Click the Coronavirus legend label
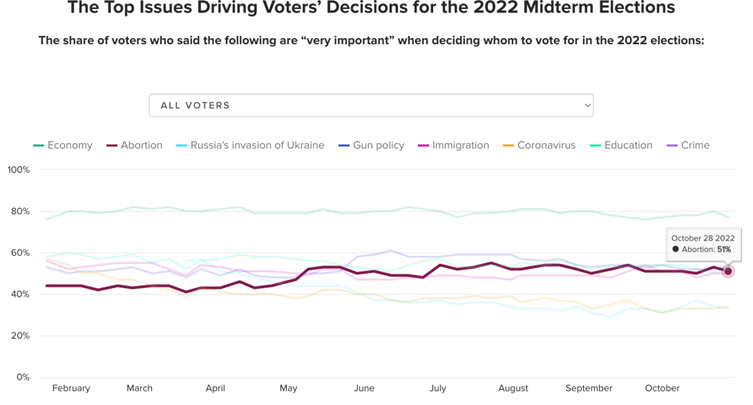The width and height of the screenshot is (753, 405). pos(547,146)
